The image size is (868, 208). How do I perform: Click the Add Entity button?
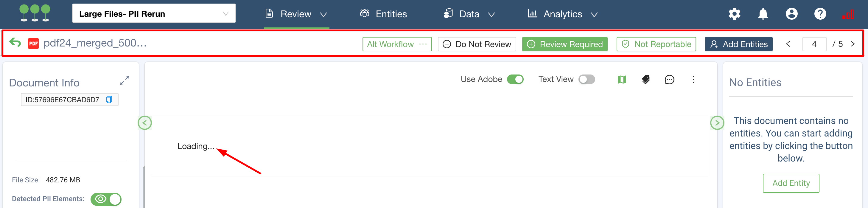pos(791,183)
